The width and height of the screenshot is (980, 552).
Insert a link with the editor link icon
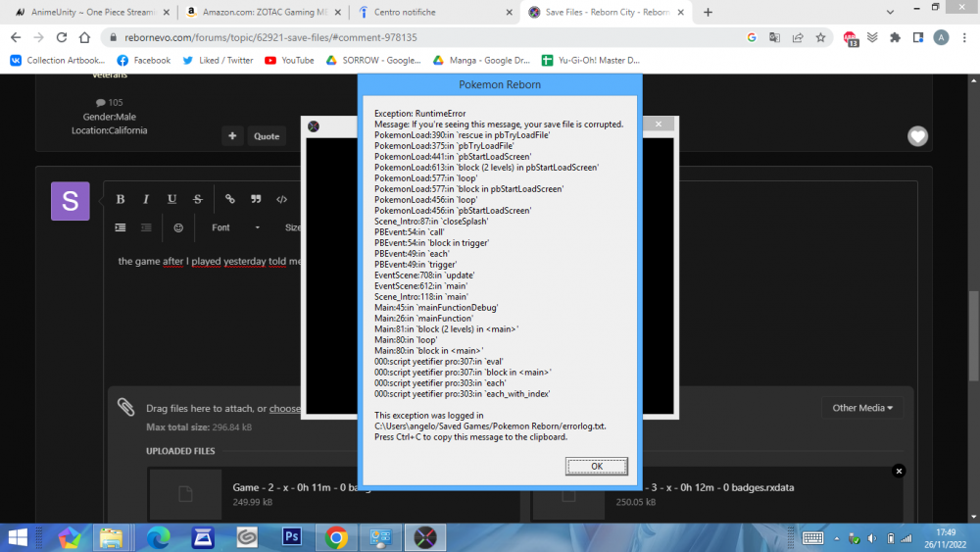click(x=230, y=199)
